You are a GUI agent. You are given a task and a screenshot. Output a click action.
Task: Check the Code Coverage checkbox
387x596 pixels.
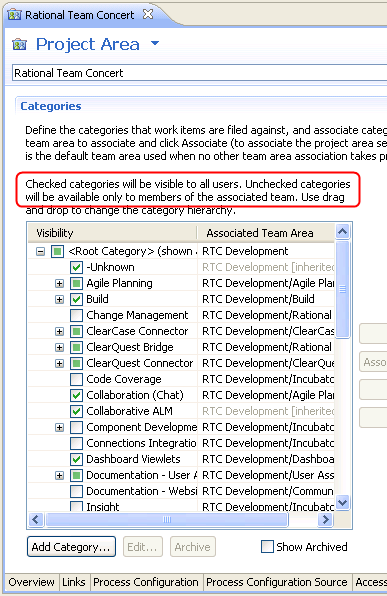click(76, 379)
